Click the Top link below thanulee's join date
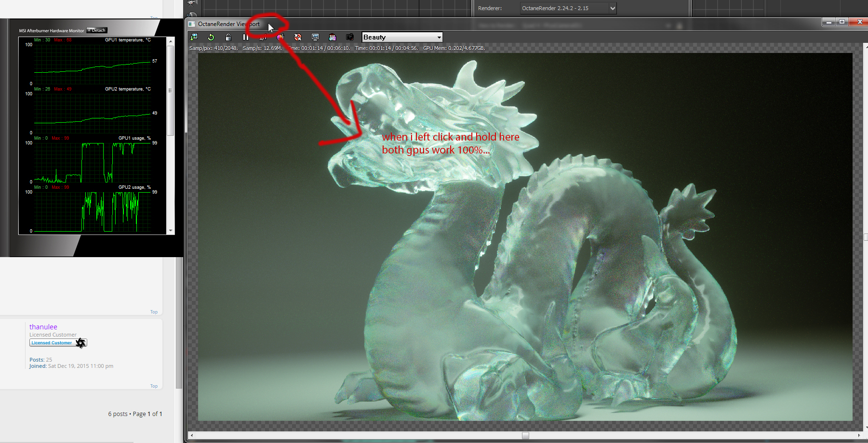The height and width of the screenshot is (443, 868). [154, 386]
